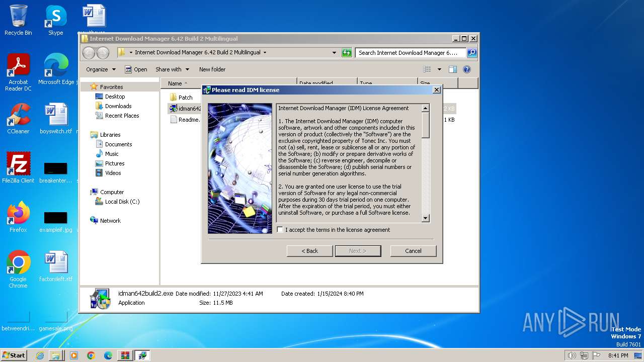
Task: Go forward in Explorer navigation
Action: click(x=103, y=53)
